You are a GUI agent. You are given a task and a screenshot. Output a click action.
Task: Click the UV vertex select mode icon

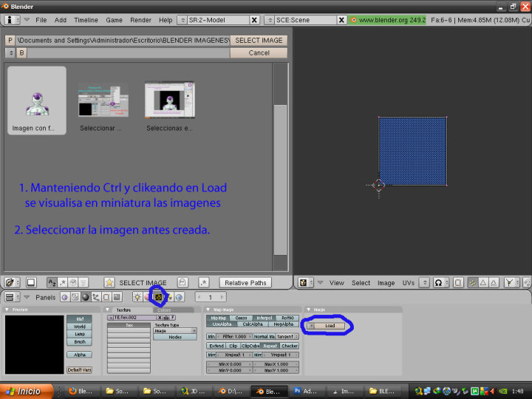click(x=472, y=282)
